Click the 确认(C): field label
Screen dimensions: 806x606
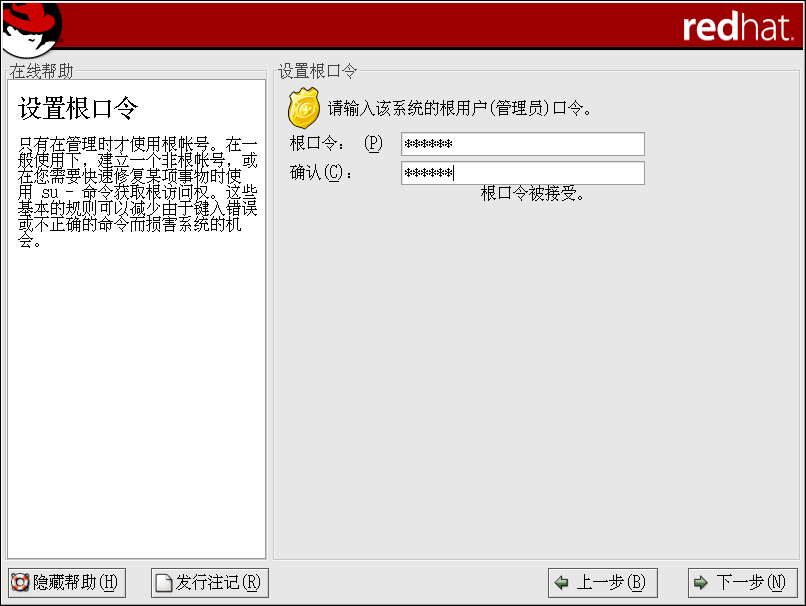321,173
